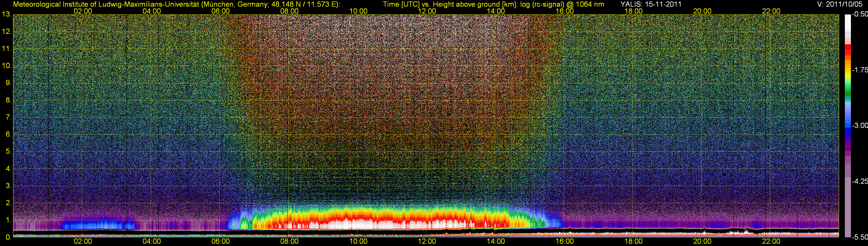Pick the 08:00 label on the bottom time axis

tap(289, 241)
